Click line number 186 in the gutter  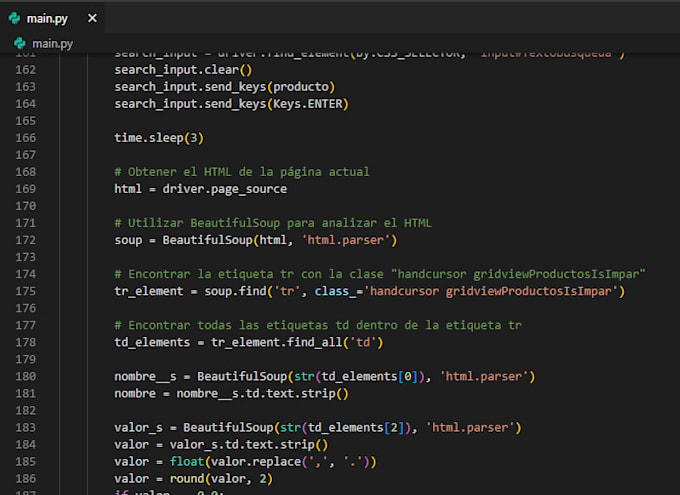(x=26, y=479)
